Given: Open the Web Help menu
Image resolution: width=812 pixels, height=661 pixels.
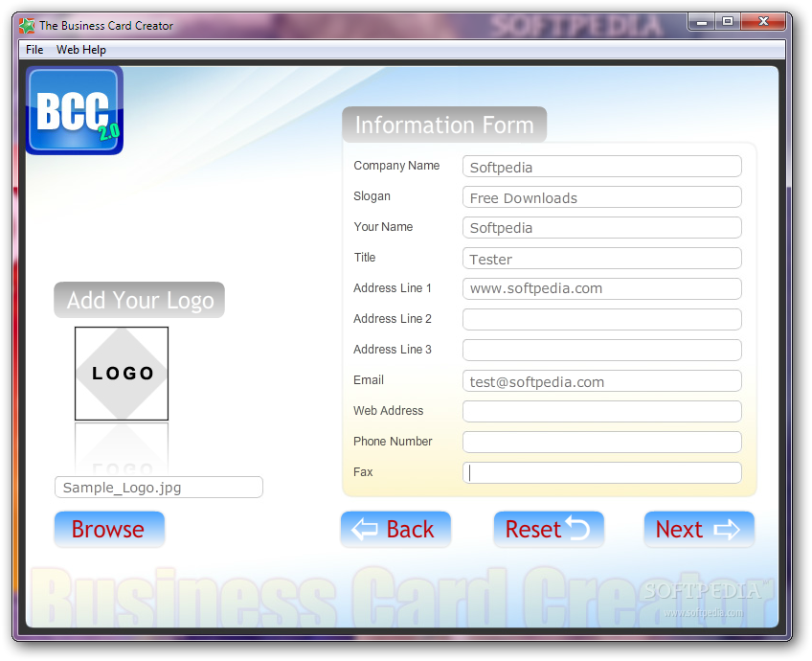Looking at the screenshot, I should (81, 50).
